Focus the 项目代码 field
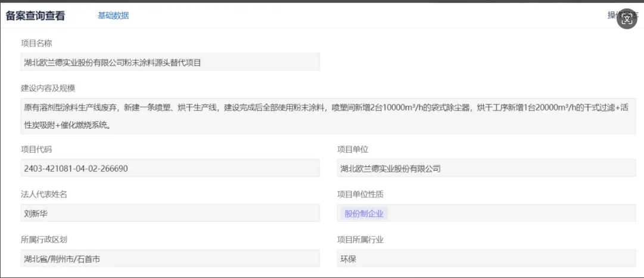 [x=170, y=168]
